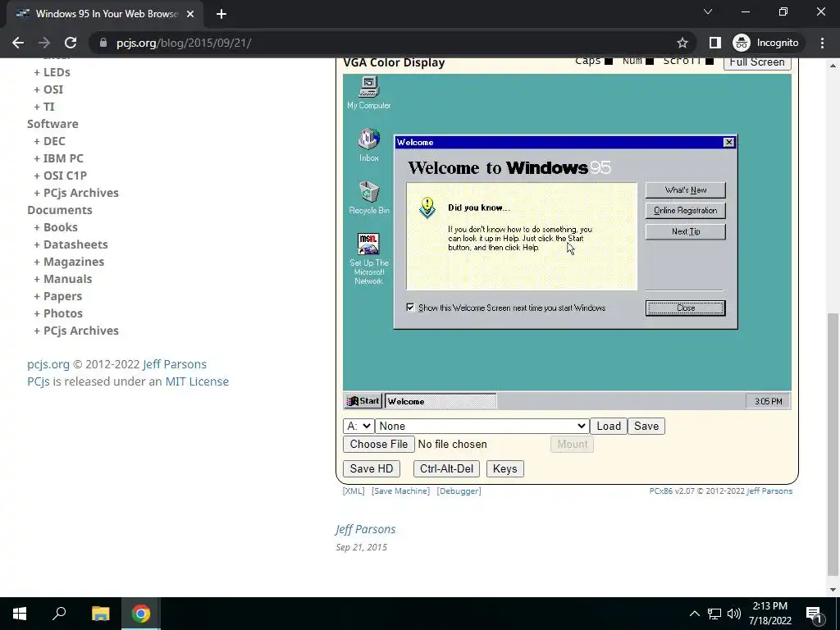Uncheck Show this Welcome Screen checkbox
This screenshot has height=630, width=840.
(x=410, y=308)
